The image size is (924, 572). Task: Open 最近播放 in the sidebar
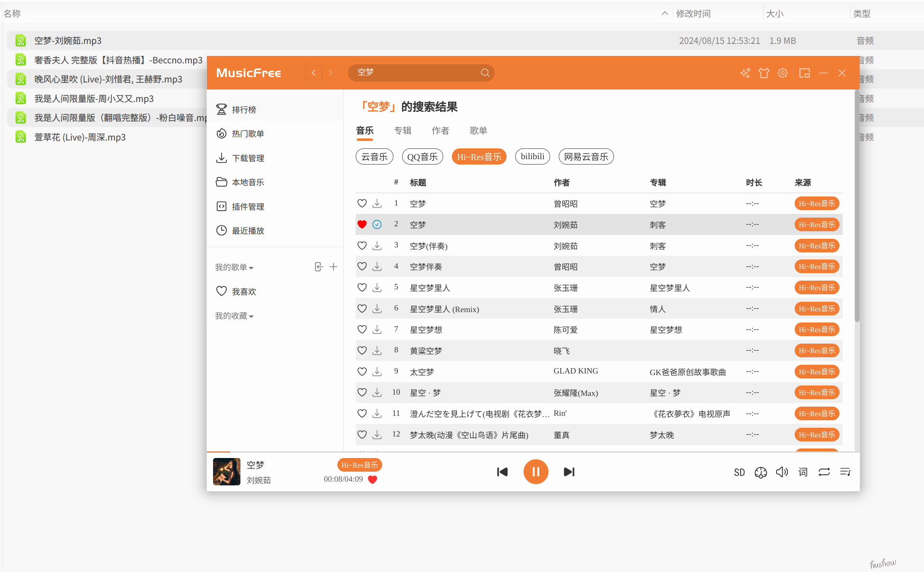pyautogui.click(x=275, y=230)
